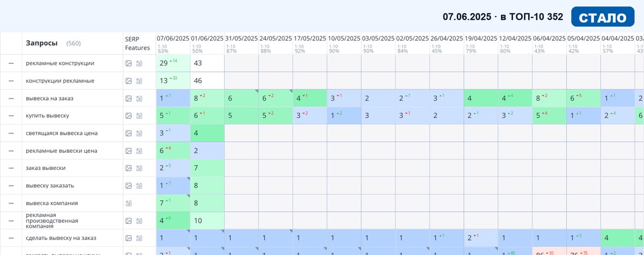644x255 pixels.
Task: Select the 26/04/2025 date column header
Action: pyautogui.click(x=447, y=39)
